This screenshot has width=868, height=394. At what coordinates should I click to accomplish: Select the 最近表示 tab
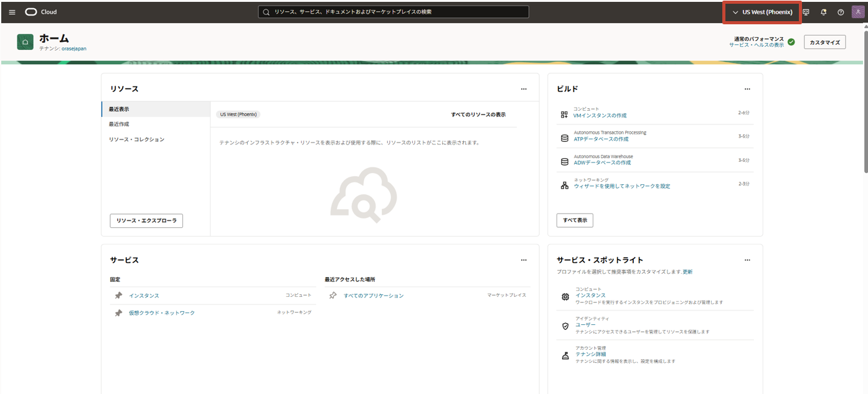coord(156,109)
